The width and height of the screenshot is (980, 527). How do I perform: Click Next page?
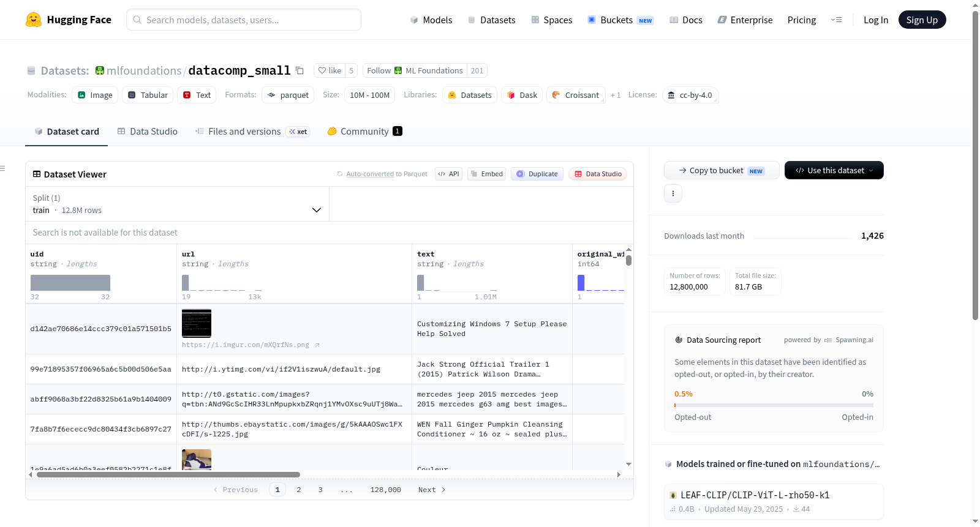(x=432, y=490)
